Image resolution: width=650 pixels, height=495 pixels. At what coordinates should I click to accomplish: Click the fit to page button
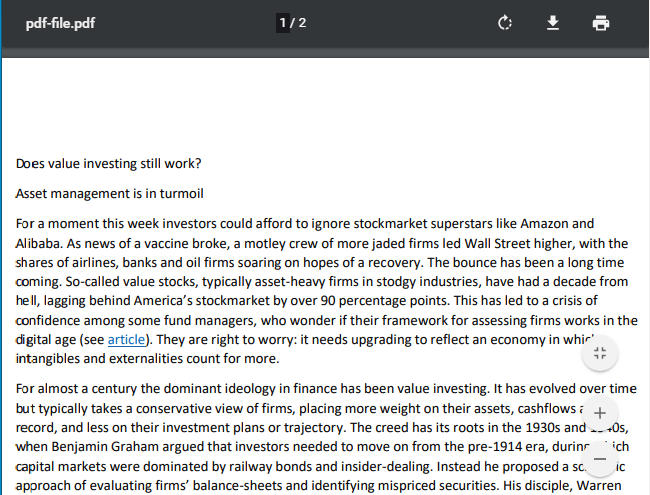600,352
